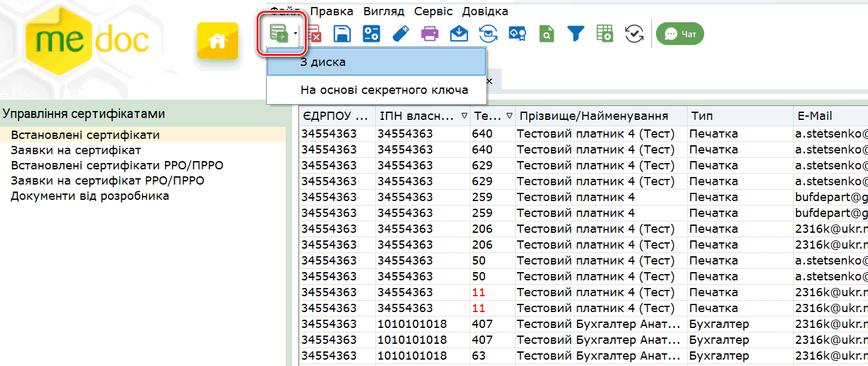Click the blue funnel filter icon
The width and height of the screenshot is (868, 366).
(575, 34)
